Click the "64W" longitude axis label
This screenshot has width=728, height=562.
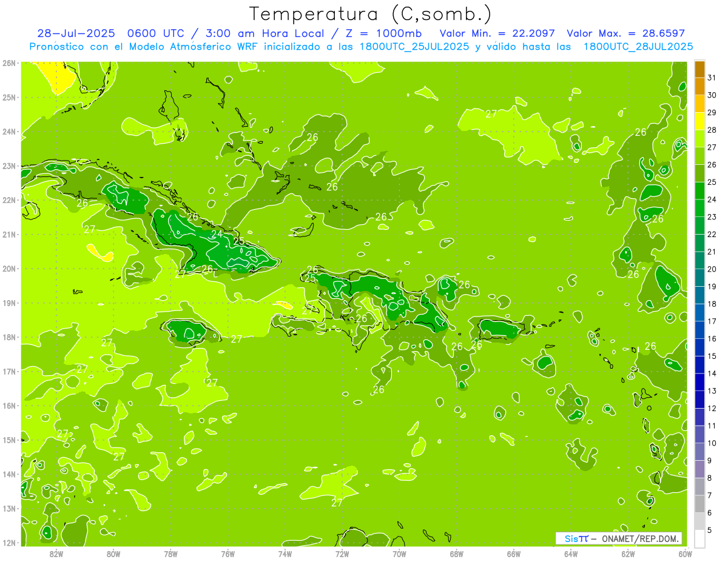pyautogui.click(x=571, y=553)
